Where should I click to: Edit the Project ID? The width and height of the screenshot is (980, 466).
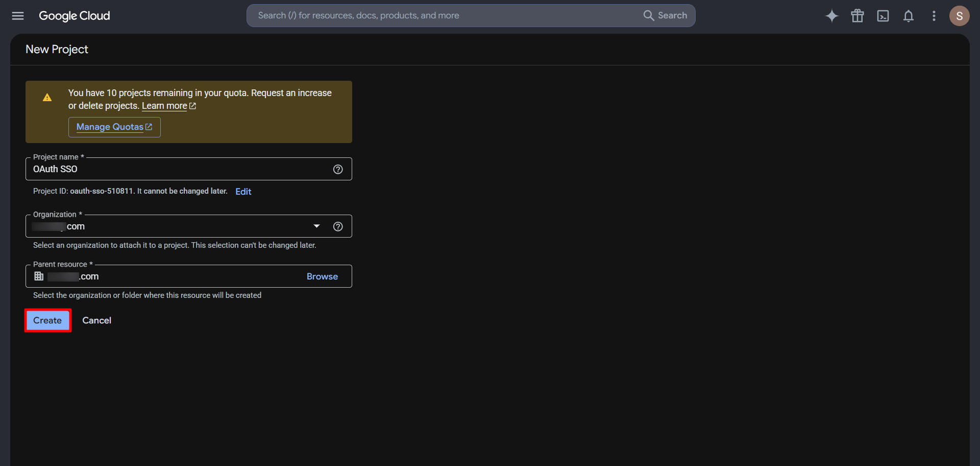[243, 191]
